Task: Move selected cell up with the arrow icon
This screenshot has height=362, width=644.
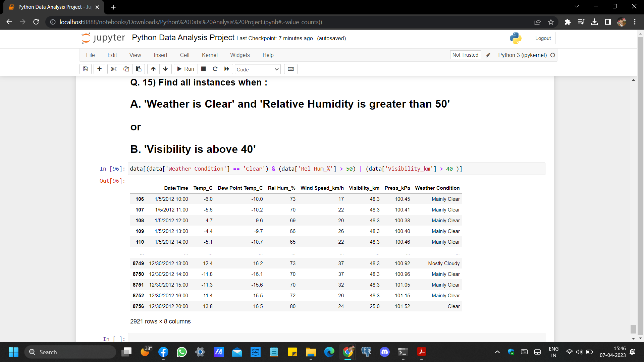Action: 153,69
